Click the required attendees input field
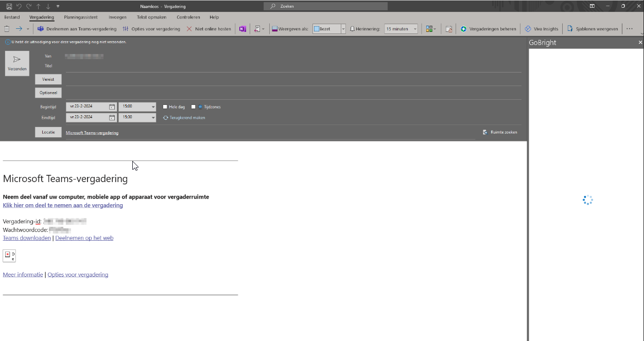644x341 pixels. tap(293, 79)
